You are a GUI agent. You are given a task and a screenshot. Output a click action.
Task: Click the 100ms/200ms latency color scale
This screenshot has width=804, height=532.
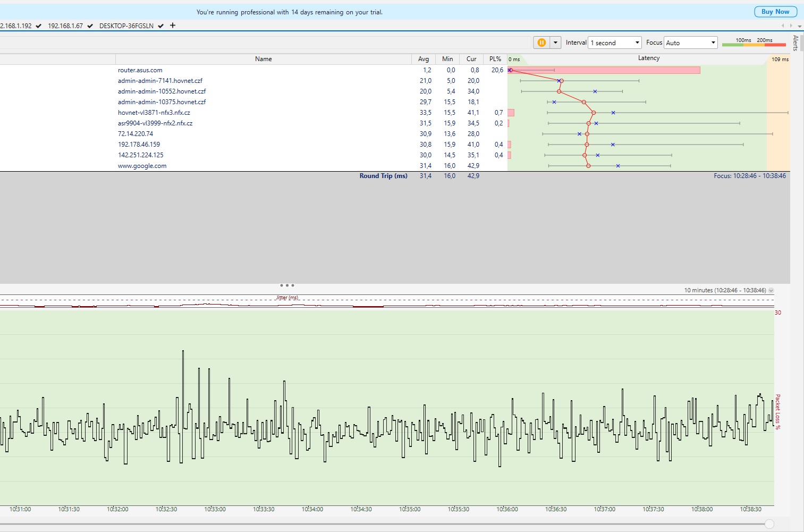point(754,43)
